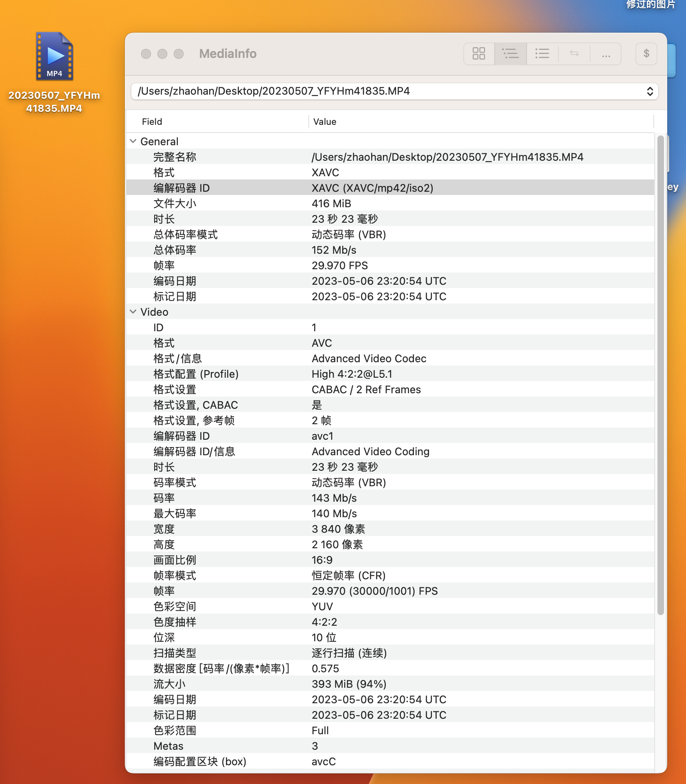
Task: Select the 格式配置 (Profile) row
Action: point(390,374)
